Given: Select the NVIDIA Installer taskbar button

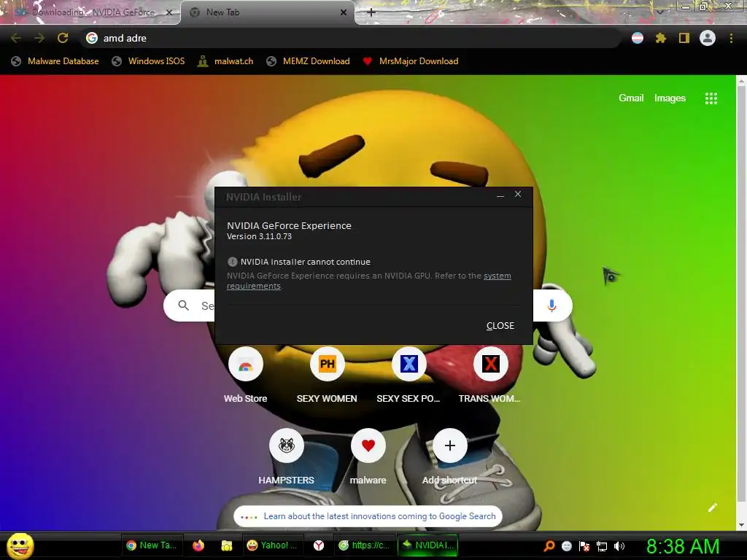Looking at the screenshot, I should [x=427, y=545].
